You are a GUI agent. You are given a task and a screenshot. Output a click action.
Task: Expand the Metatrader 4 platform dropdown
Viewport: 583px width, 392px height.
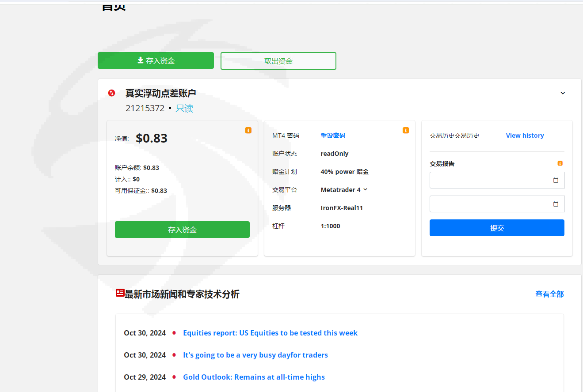365,190
